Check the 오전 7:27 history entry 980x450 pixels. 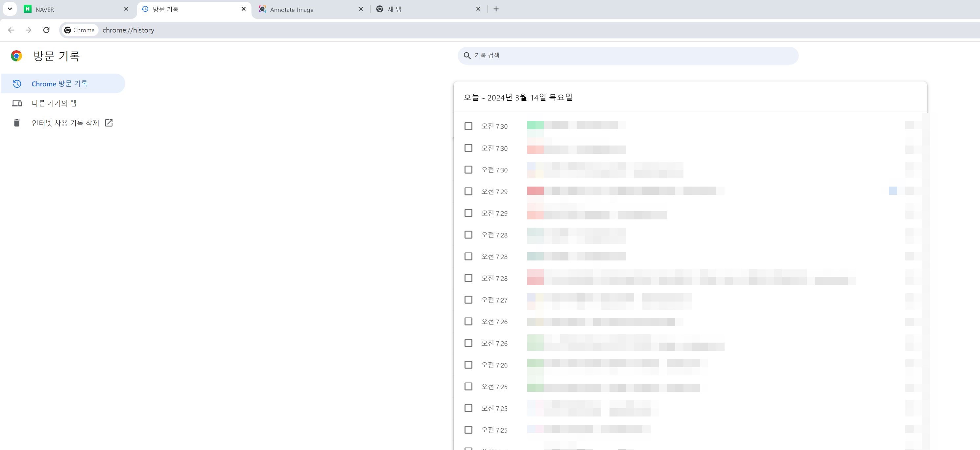(x=468, y=300)
